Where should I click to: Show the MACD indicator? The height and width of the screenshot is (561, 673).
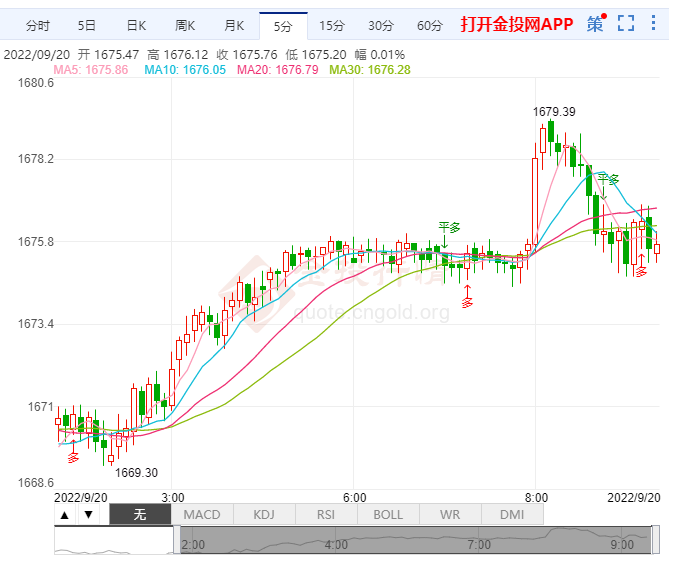pyautogui.click(x=202, y=514)
